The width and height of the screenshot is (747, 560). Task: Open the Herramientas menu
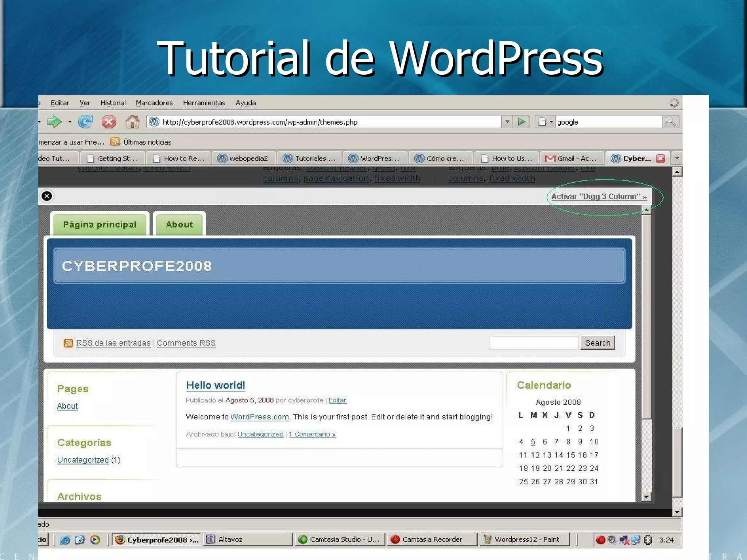click(204, 103)
